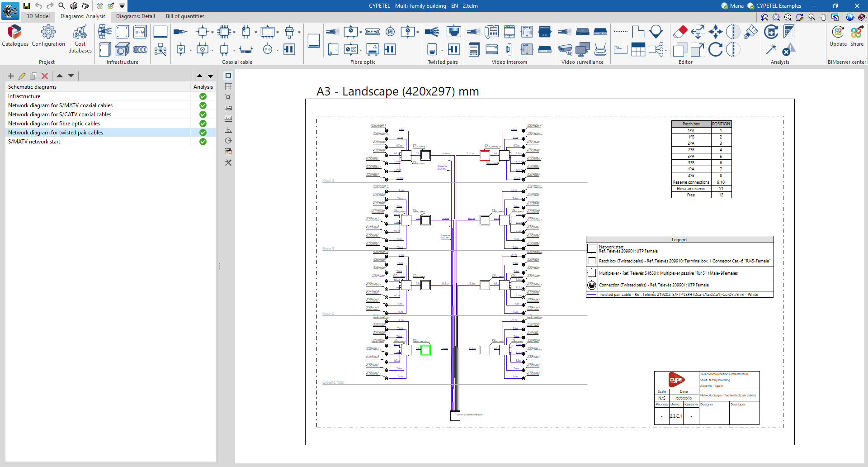Select S/MATV network start diagram row
Image resolution: width=868 pixels, height=467 pixels.
[x=34, y=142]
